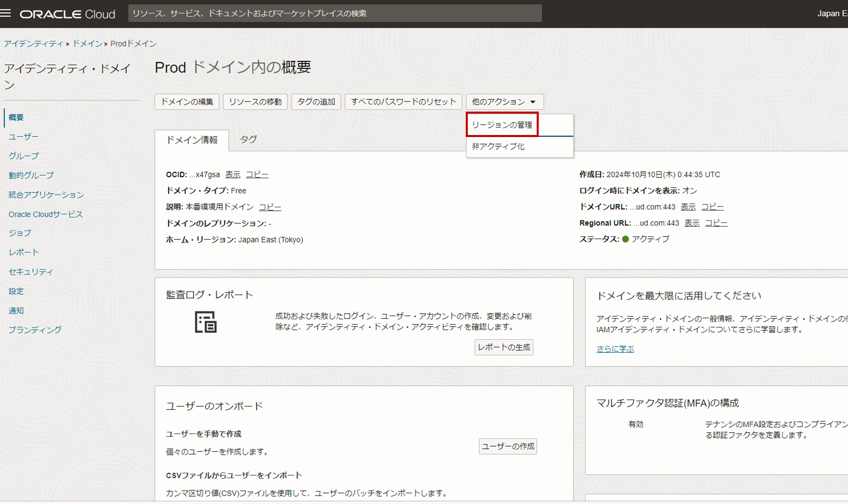Click コピー link next to Regional URL

[x=716, y=223]
